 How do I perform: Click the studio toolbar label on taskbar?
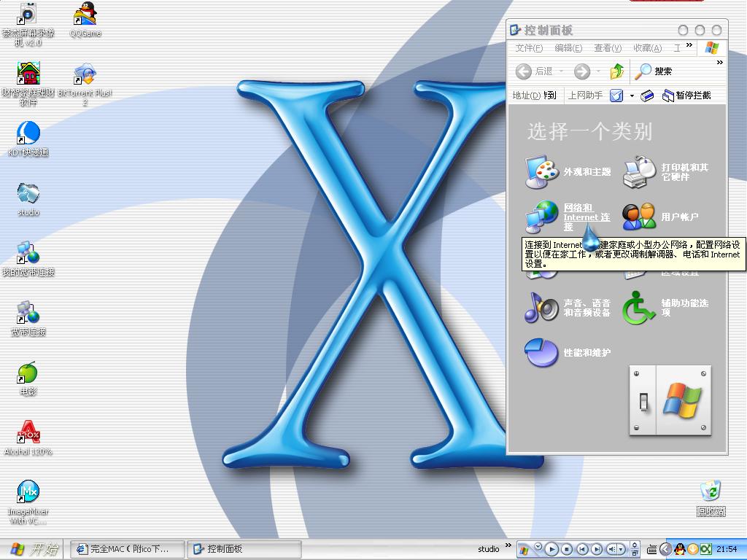[x=489, y=549]
